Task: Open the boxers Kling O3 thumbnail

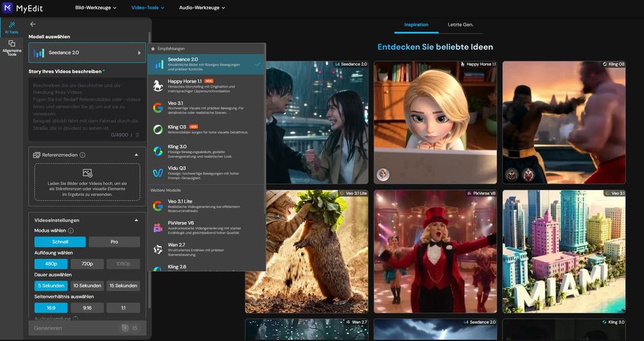Action: tap(564, 122)
